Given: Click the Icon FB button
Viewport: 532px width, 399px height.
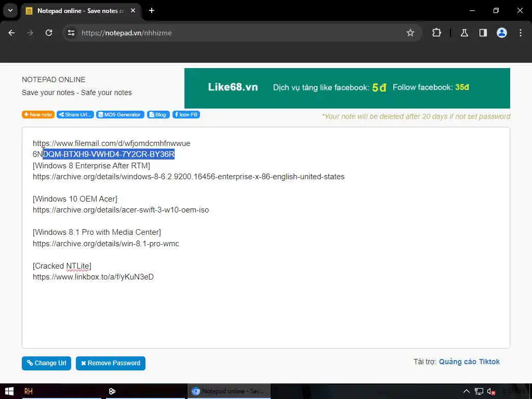Looking at the screenshot, I should coord(187,115).
